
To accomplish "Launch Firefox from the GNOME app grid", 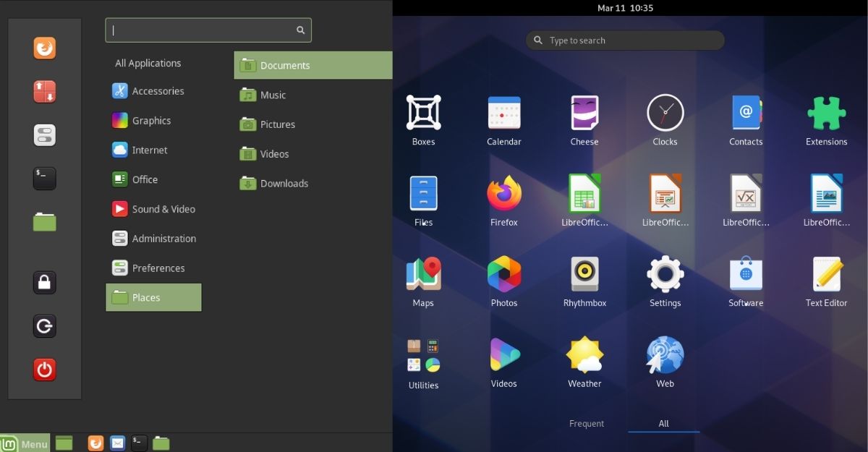I will point(504,201).
